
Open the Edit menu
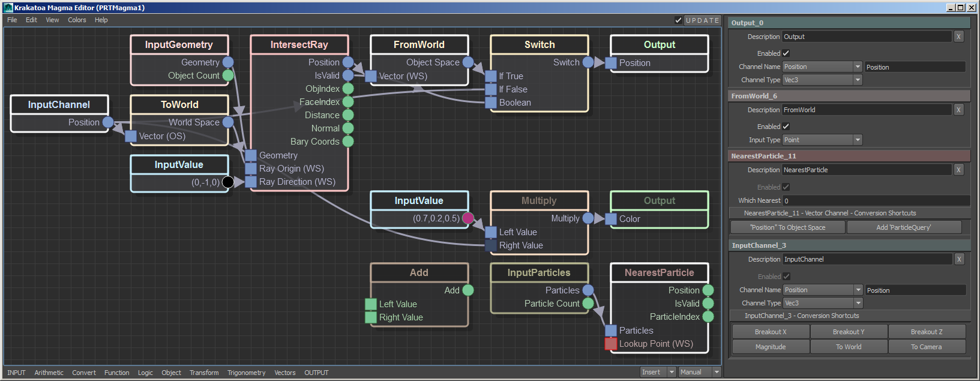(x=31, y=20)
